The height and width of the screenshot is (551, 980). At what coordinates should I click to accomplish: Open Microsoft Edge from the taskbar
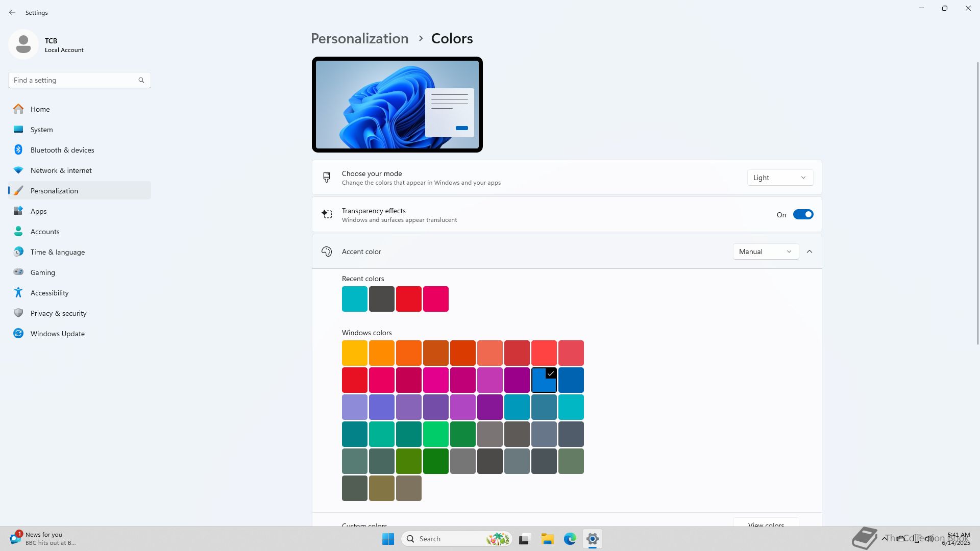pos(570,539)
